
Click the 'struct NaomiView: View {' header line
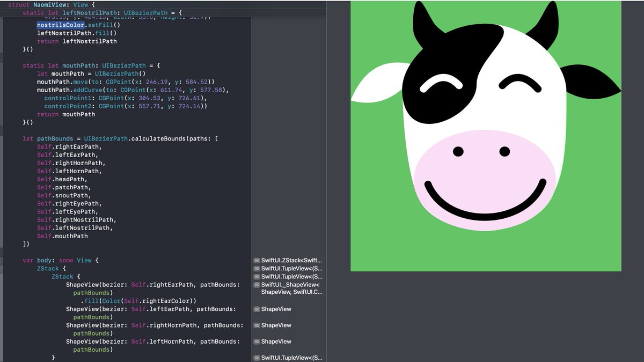pos(52,4)
